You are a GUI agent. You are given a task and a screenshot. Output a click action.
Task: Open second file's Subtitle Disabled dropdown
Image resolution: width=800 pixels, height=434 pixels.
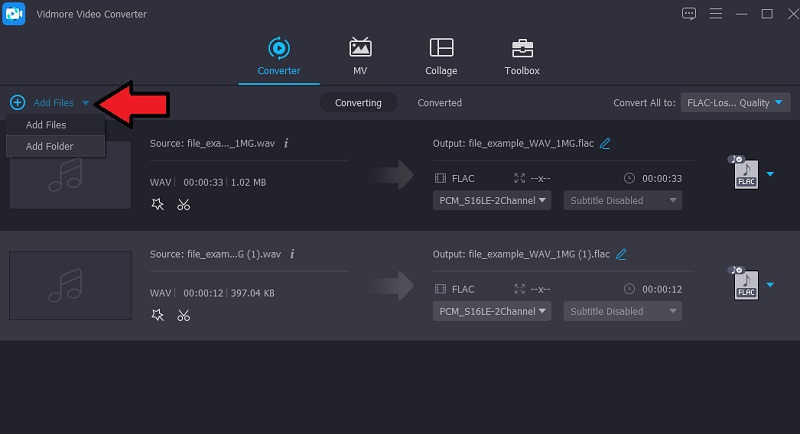tap(622, 311)
